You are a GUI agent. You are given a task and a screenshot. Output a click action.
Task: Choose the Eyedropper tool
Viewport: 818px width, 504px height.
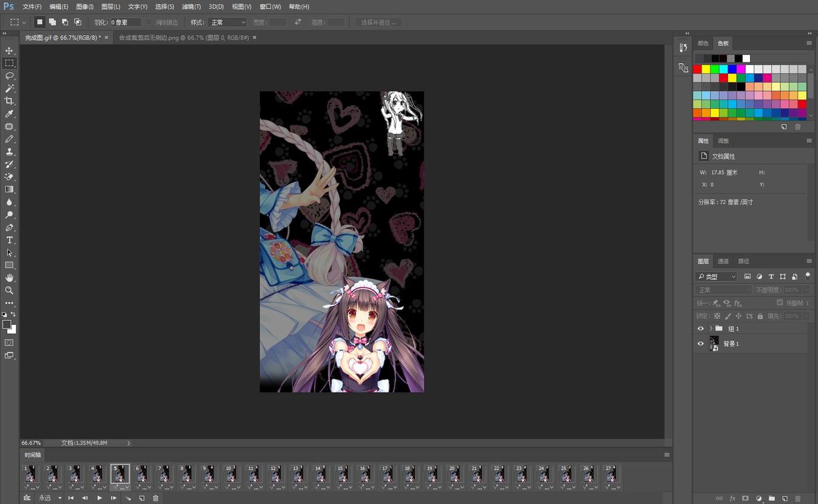point(9,114)
